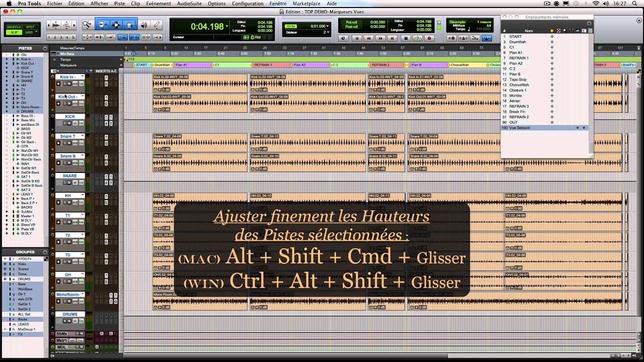
Task: Toggle Insertion Follows Playback button
Action: click(x=157, y=37)
